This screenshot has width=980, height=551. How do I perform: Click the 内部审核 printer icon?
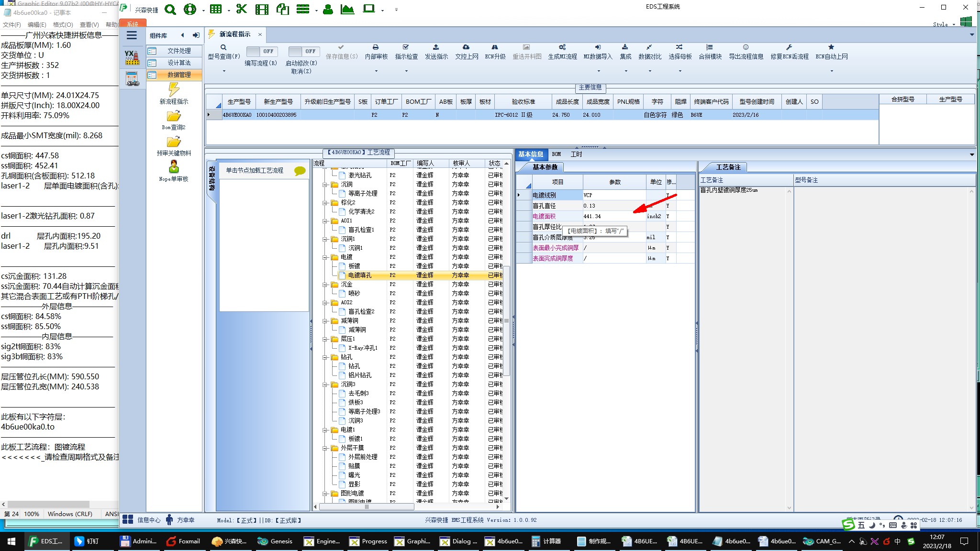[x=376, y=47]
